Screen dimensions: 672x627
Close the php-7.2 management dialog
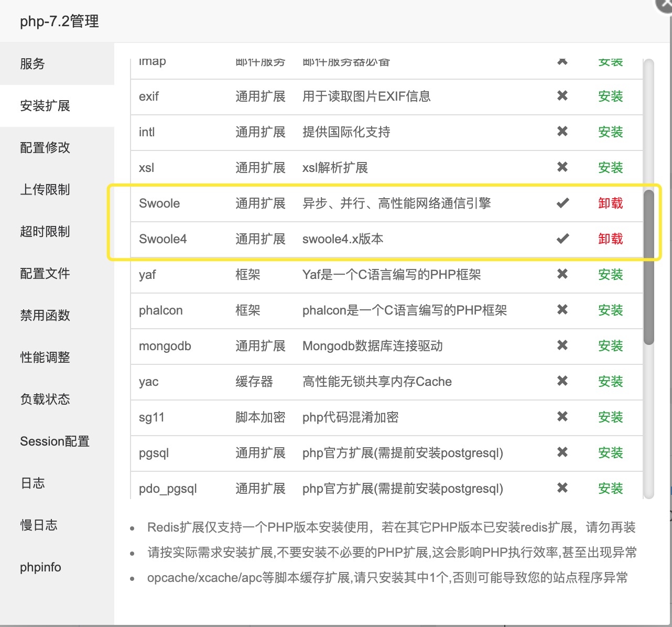point(665,4)
